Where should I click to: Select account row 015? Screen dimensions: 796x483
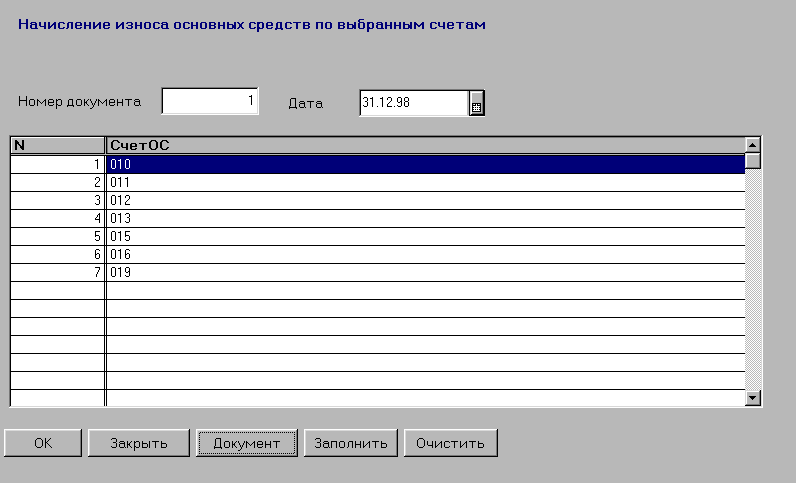tap(425, 237)
